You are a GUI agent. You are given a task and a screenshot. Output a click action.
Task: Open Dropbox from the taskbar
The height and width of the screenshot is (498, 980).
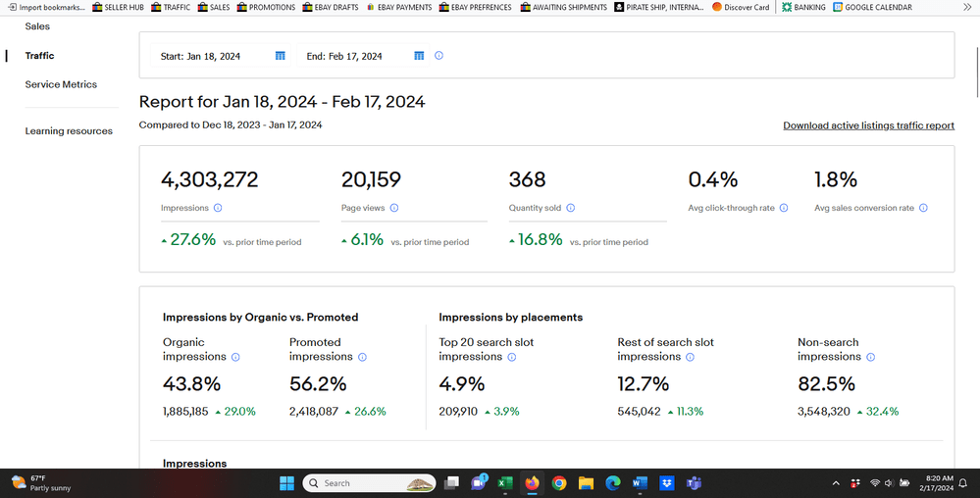(667, 483)
